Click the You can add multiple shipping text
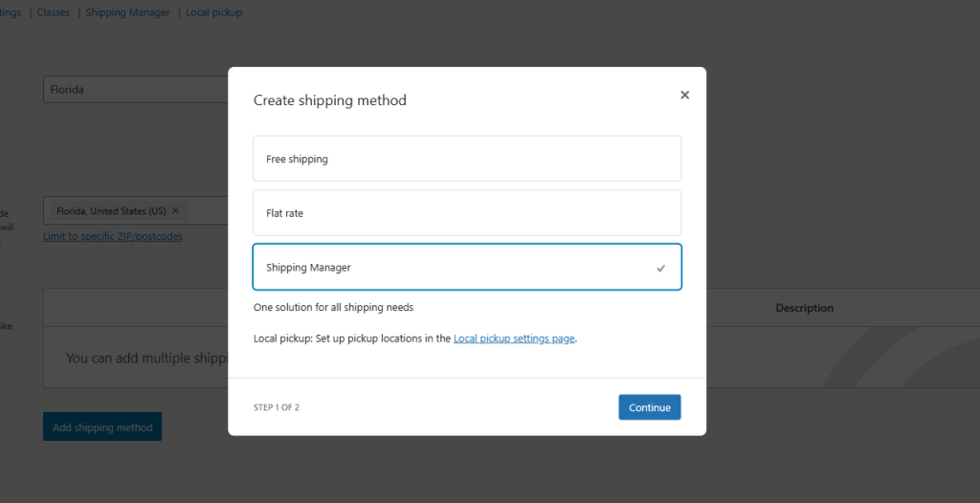The width and height of the screenshot is (980, 503). pyautogui.click(x=145, y=358)
